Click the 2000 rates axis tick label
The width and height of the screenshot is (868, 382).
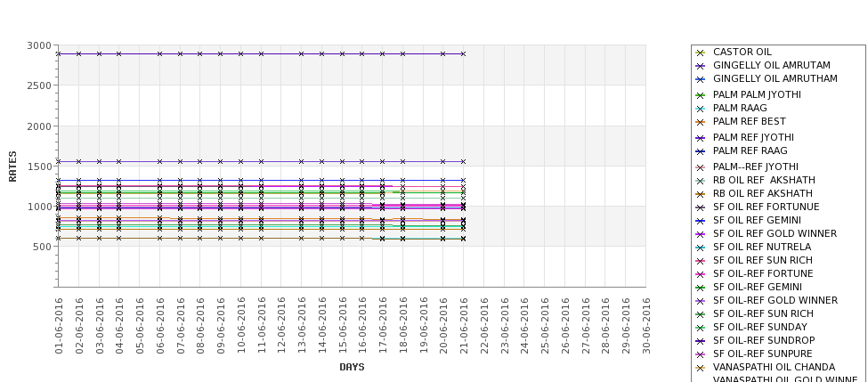(x=39, y=126)
